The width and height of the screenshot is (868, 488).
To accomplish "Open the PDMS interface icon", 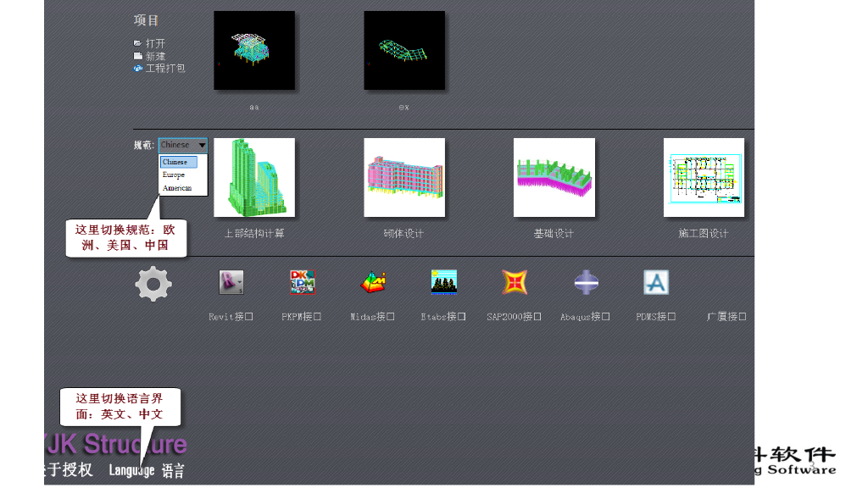I will pos(656,282).
